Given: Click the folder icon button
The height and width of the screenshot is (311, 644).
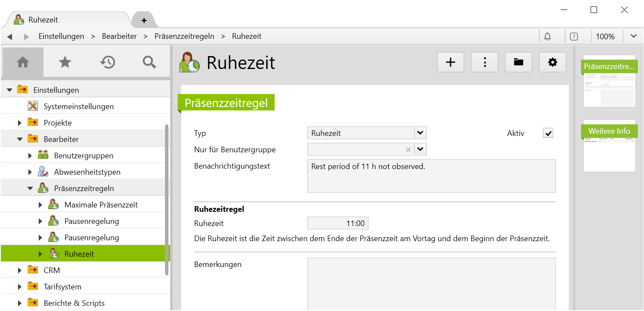Looking at the screenshot, I should coord(518,63).
